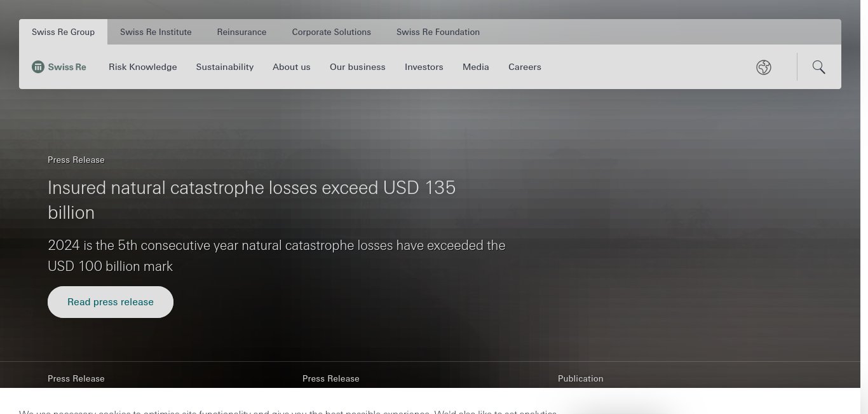Switch to the Swiss Re Institute tab

click(156, 32)
